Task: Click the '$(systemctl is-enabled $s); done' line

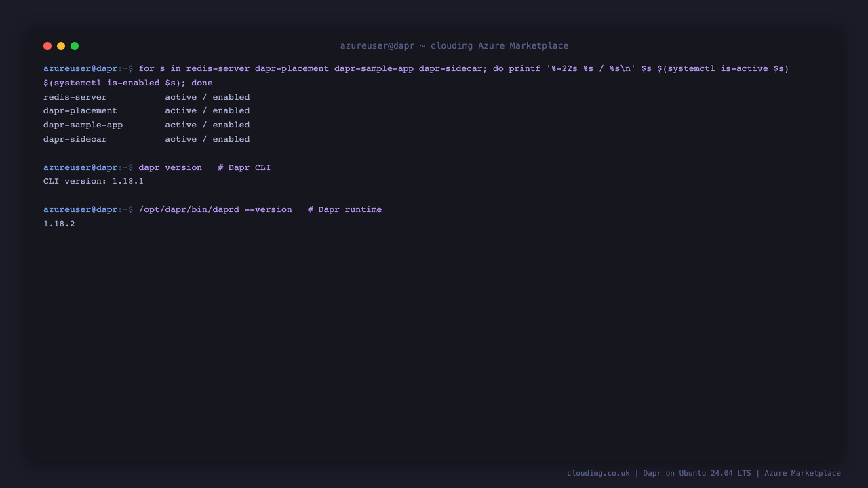Action: coord(128,83)
